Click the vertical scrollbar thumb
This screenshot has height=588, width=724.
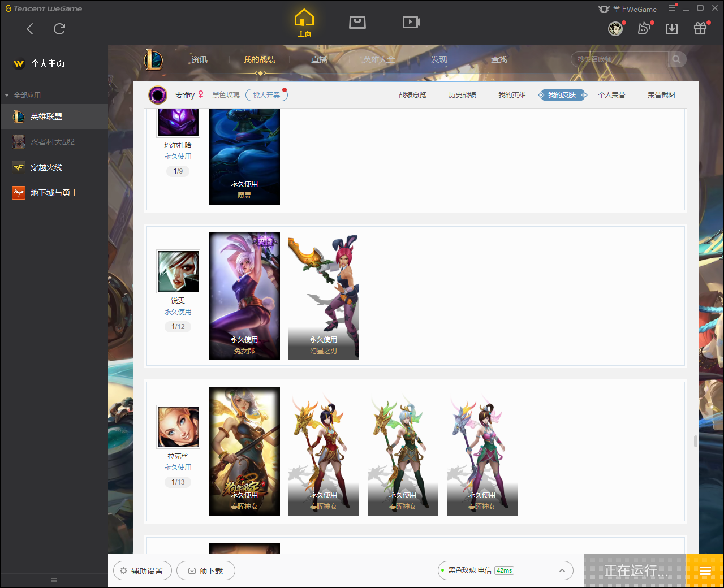click(x=696, y=441)
